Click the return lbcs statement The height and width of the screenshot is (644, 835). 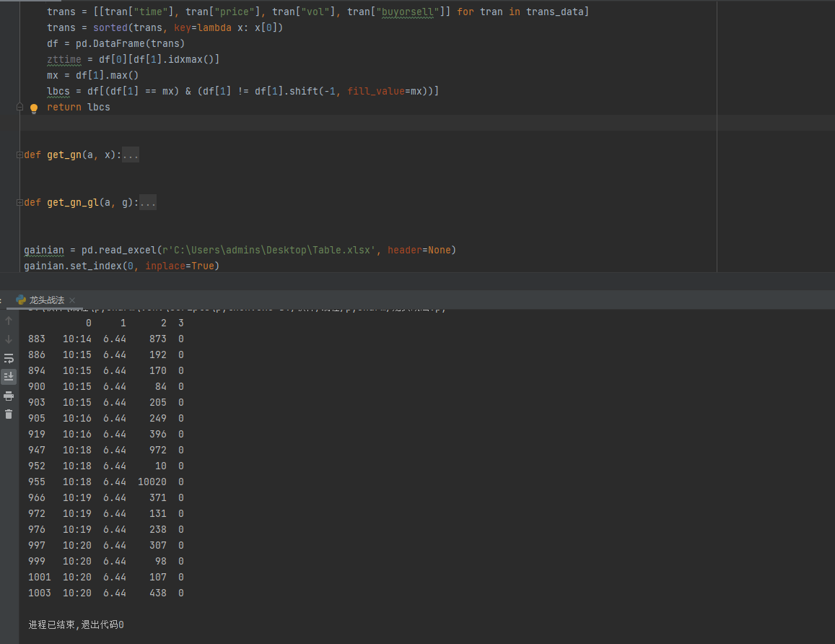78,107
